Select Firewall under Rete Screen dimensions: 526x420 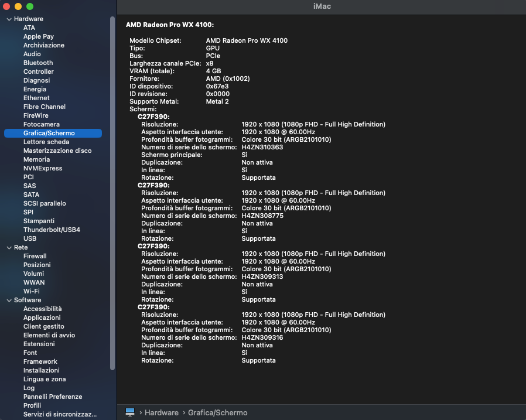35,256
